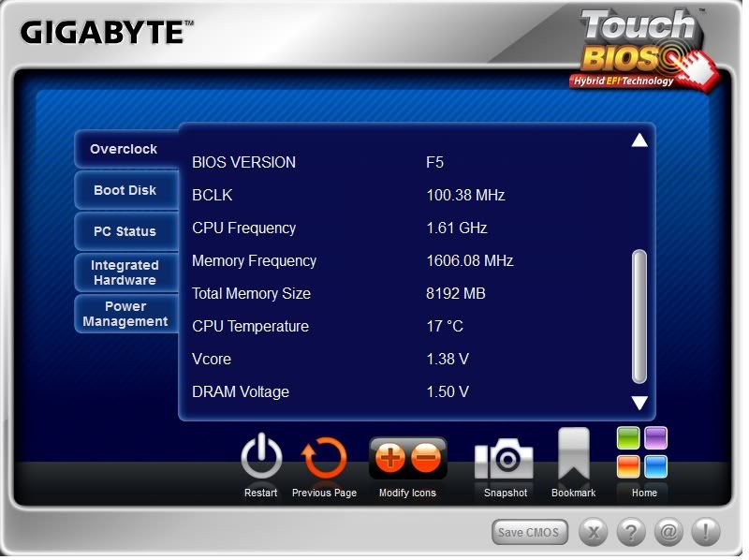This screenshot has width=749, height=560.
Task: Click the minus in Modify Icons
Action: click(x=426, y=459)
